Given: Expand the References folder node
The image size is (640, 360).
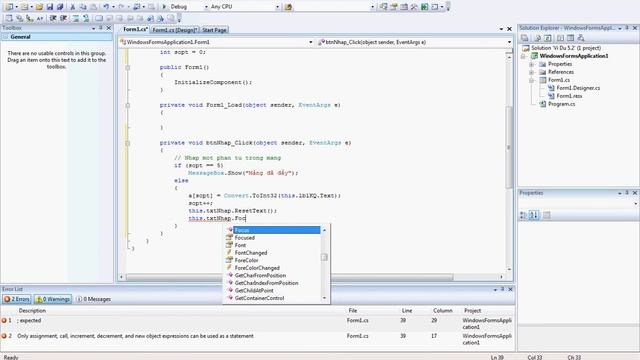Looking at the screenshot, I should tap(531, 72).
